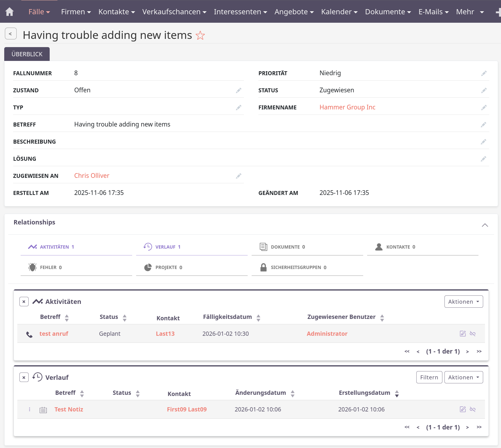Image resolution: width=501 pixels, height=448 pixels.
Task: Click the Filtern button in Verlauf
Action: coord(429,377)
